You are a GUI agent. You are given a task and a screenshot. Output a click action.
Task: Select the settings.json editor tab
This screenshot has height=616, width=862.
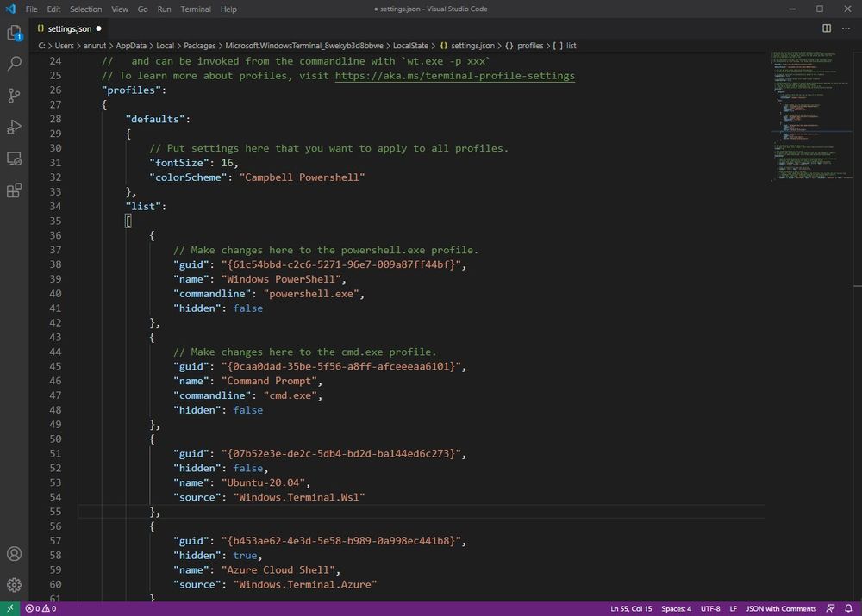tap(69, 28)
